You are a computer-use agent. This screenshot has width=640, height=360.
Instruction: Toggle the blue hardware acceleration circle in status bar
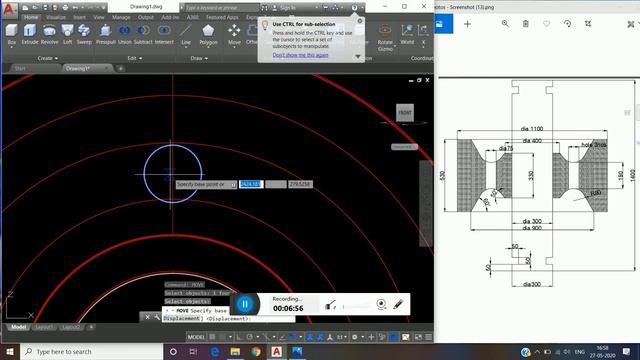[393, 337]
